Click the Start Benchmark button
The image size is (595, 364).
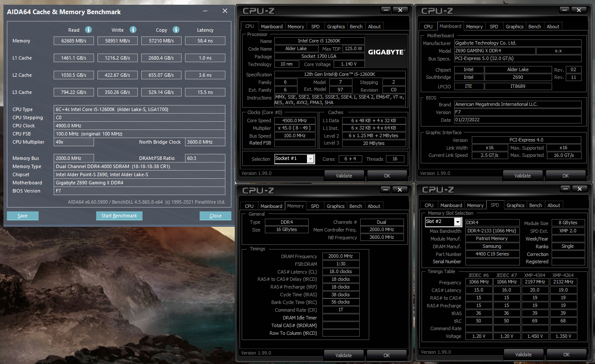click(119, 216)
